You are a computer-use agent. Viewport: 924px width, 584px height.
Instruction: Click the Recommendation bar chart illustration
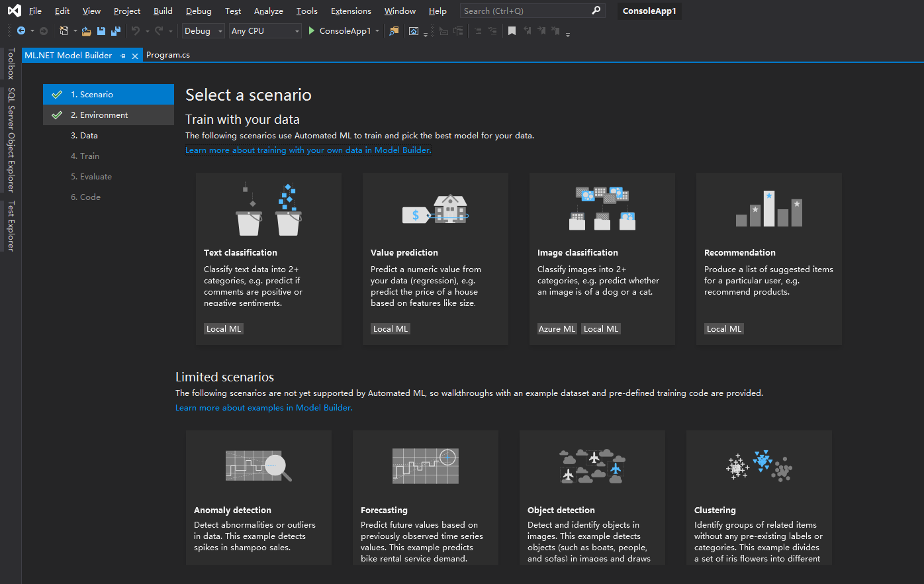click(x=769, y=209)
